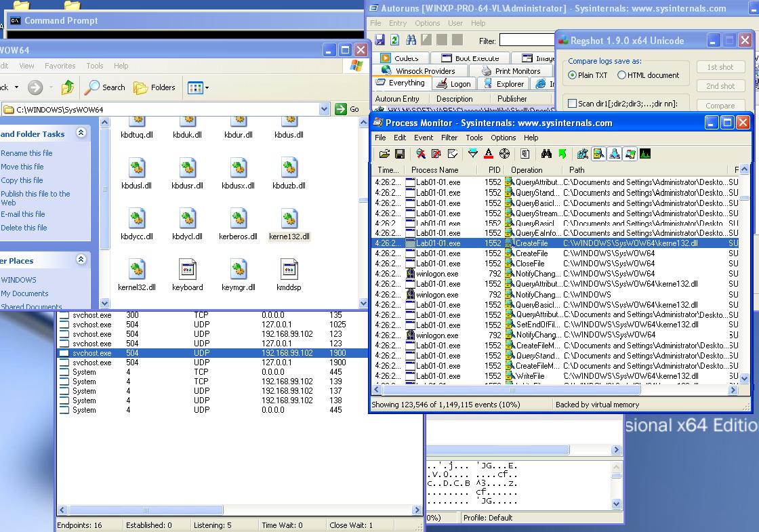The image size is (759, 532).
Task: Click the Open icon in Process Monitor toolbar
Action: (x=384, y=155)
